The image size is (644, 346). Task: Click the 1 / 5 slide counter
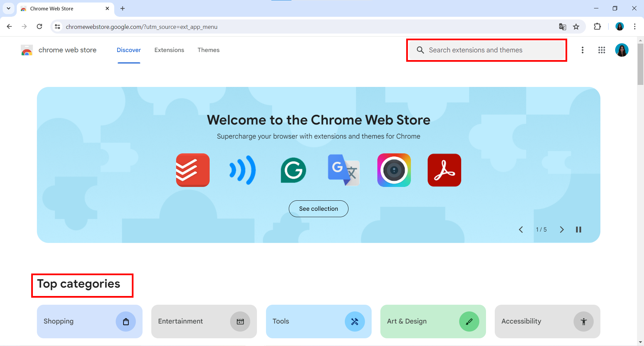[x=541, y=230]
